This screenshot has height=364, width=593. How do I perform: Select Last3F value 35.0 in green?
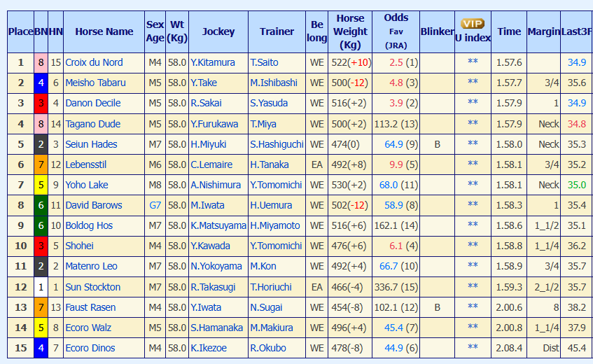(577, 185)
